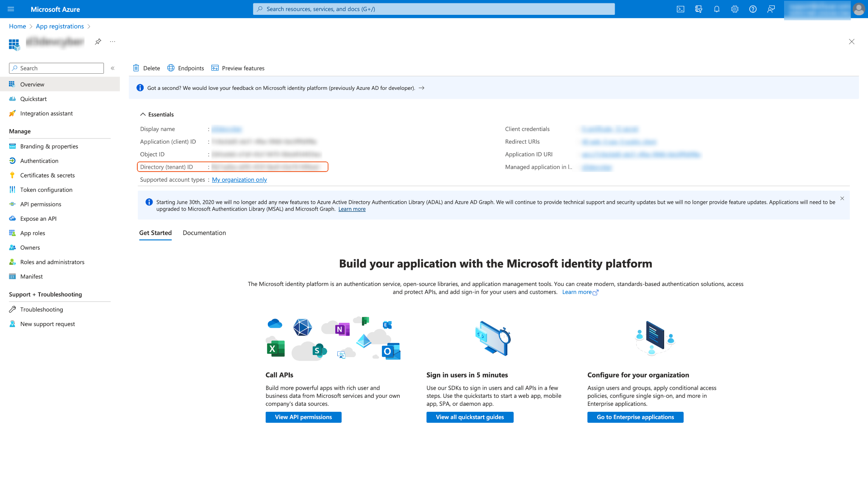Click the top resource search box

[434, 9]
